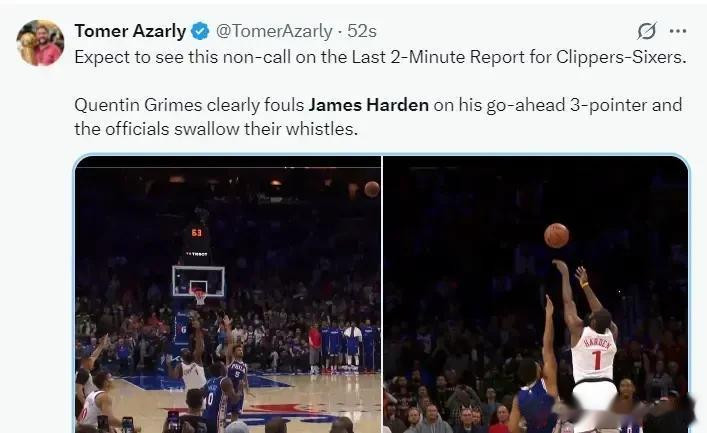The height and width of the screenshot is (433, 707).
Task: Click the Tomer Azarly display name
Action: click(130, 31)
